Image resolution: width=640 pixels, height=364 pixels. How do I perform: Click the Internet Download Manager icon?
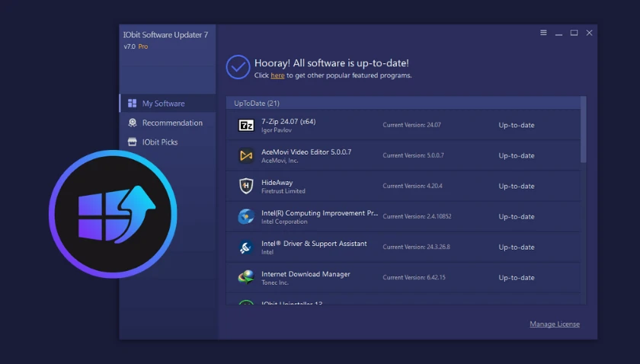pos(246,277)
